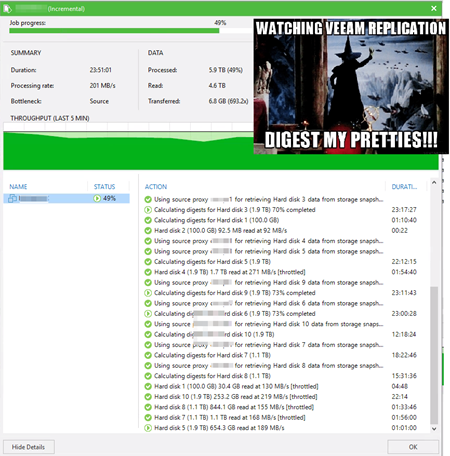
Task: Select the VM row at 49%
Action: pyautogui.click(x=66, y=199)
